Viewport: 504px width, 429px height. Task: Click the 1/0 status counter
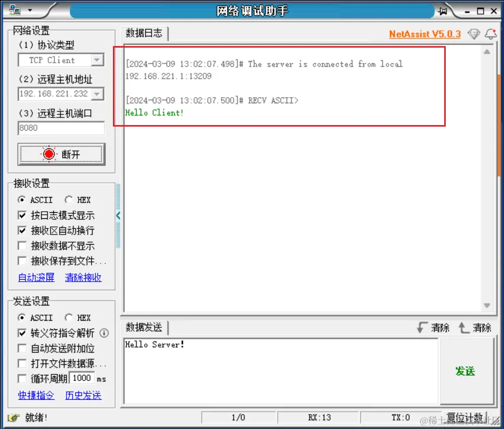238,417
